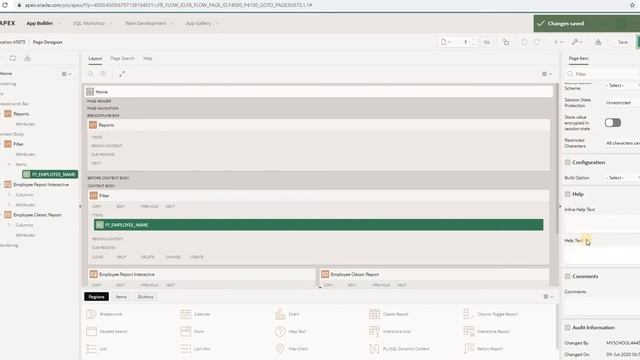Click the Save button
Image resolution: width=640 pixels, height=360 pixels.
coord(623,42)
